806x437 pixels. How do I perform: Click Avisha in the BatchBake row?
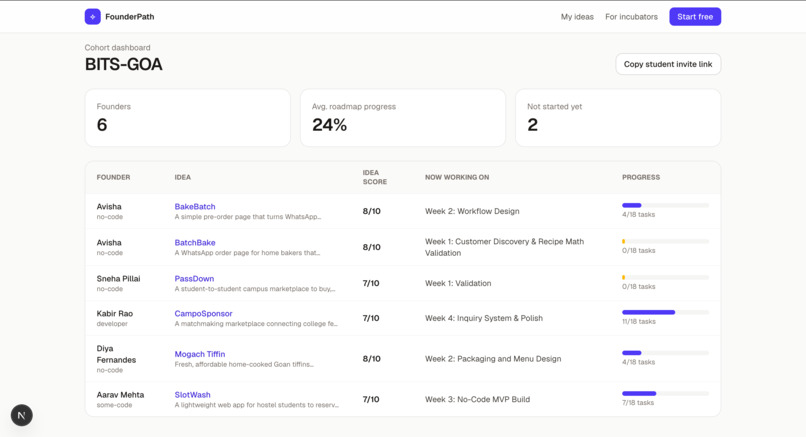(109, 242)
